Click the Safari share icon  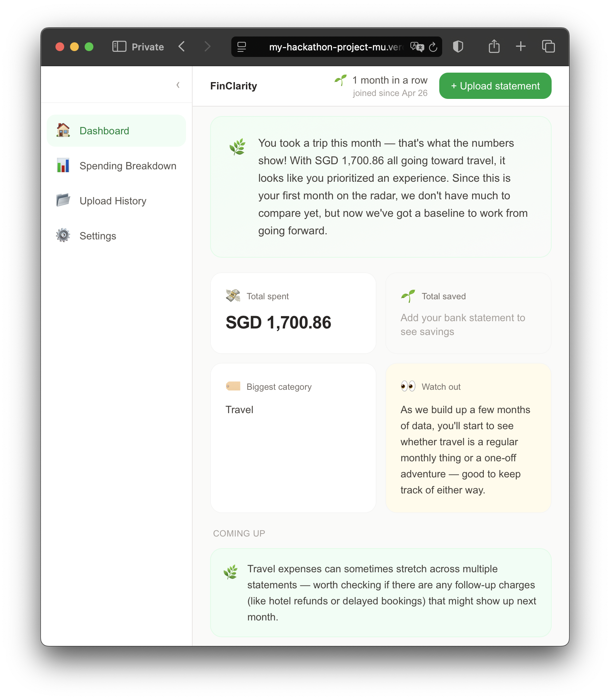(494, 46)
